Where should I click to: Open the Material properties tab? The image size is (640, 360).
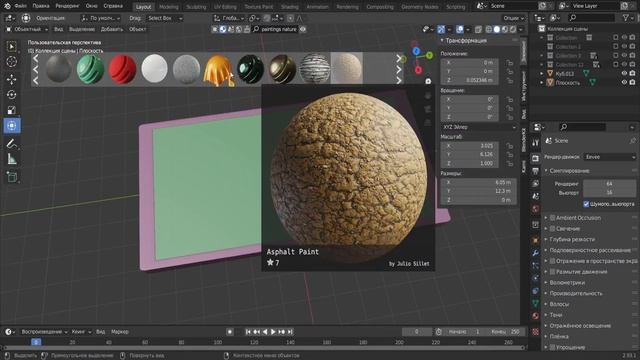[536, 316]
